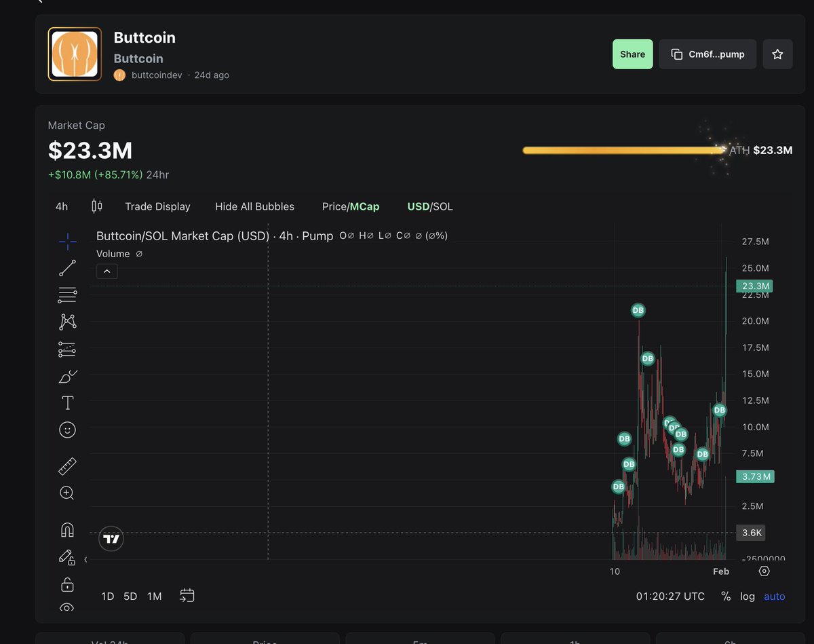
Task: Click the Buttcoin token logo image
Action: [75, 54]
